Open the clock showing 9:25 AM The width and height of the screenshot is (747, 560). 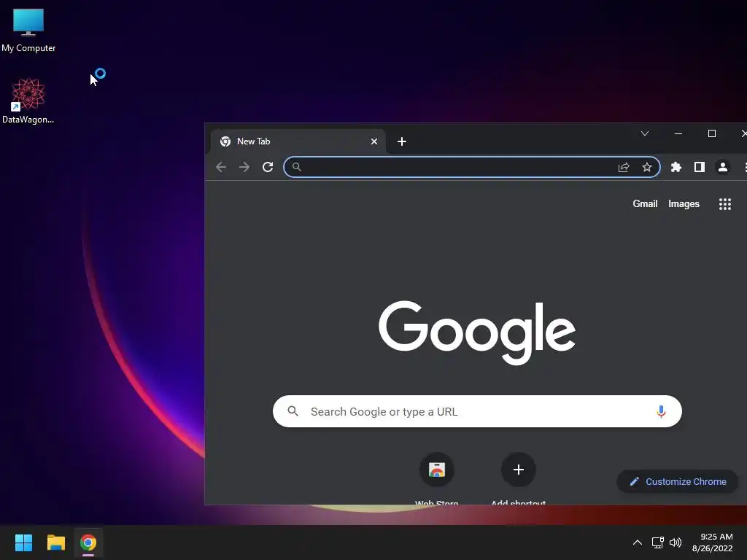(712, 542)
